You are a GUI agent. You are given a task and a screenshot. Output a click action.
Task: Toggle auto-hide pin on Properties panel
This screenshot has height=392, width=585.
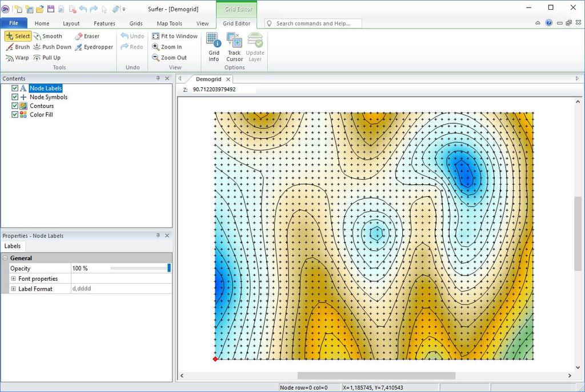click(x=158, y=236)
